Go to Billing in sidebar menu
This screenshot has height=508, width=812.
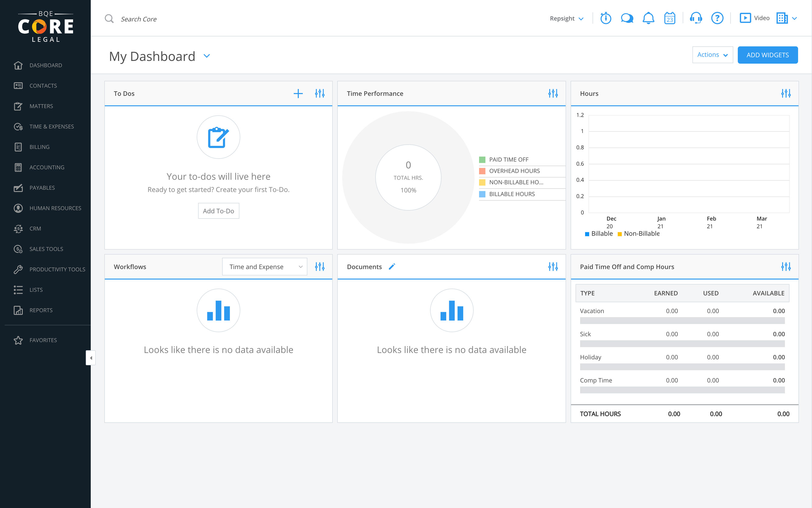[x=39, y=147]
